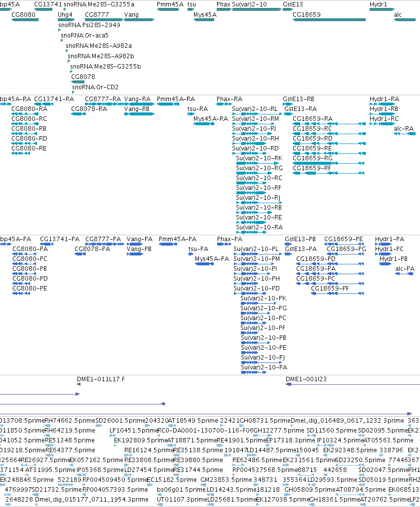The image size is (420, 507).
Task: Click protein Phax-PA label
Action: tap(229, 239)
